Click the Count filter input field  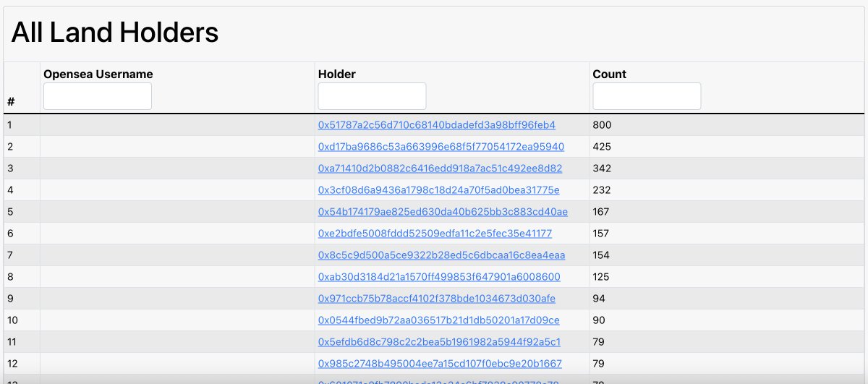[x=647, y=96]
